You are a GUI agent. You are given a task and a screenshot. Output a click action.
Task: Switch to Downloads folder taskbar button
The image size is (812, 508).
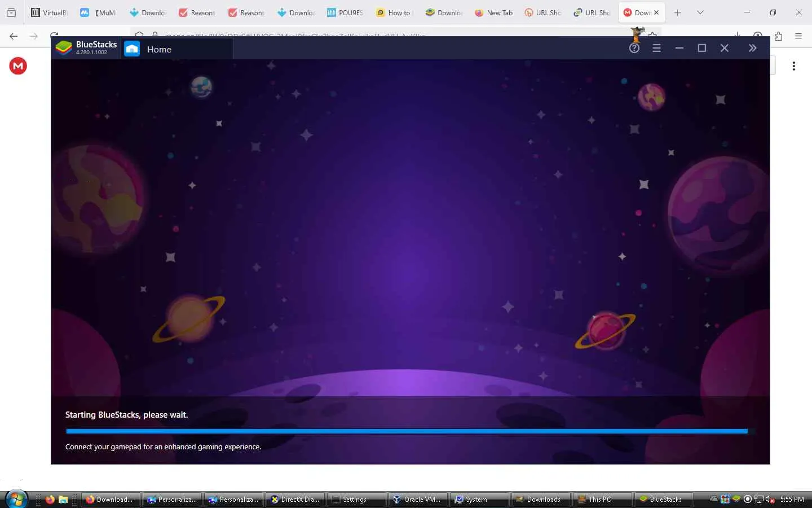tap(541, 500)
